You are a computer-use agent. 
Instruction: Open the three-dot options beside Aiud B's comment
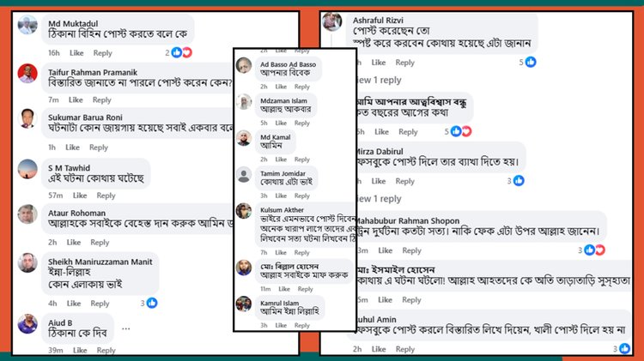(126, 328)
